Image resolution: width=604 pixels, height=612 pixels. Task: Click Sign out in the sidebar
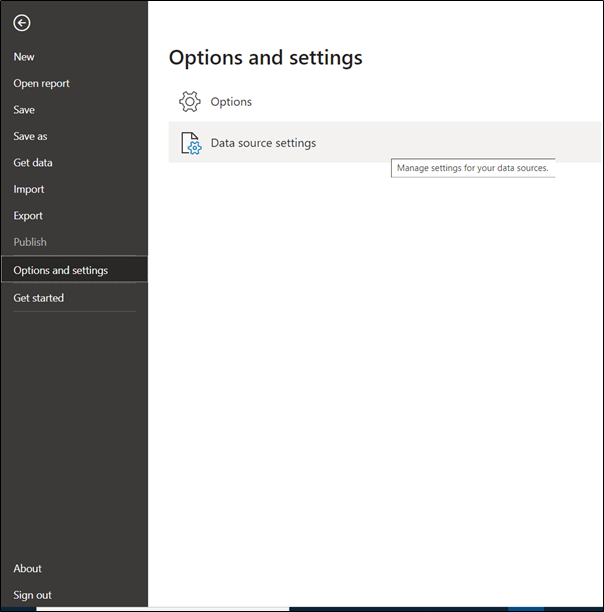pyautogui.click(x=32, y=595)
